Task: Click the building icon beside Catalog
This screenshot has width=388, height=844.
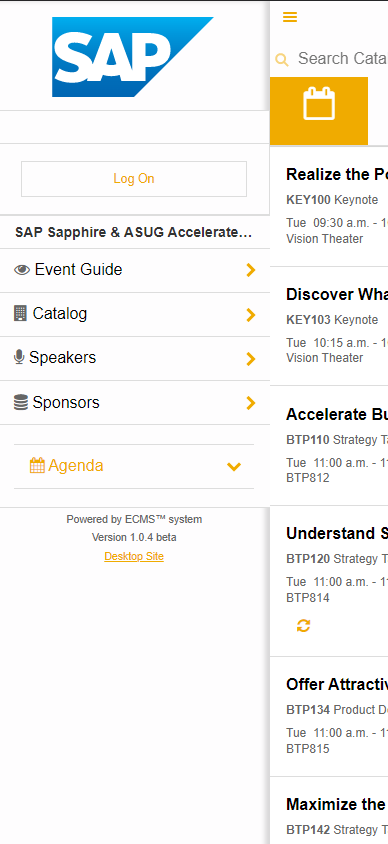Action: pyautogui.click(x=20, y=313)
